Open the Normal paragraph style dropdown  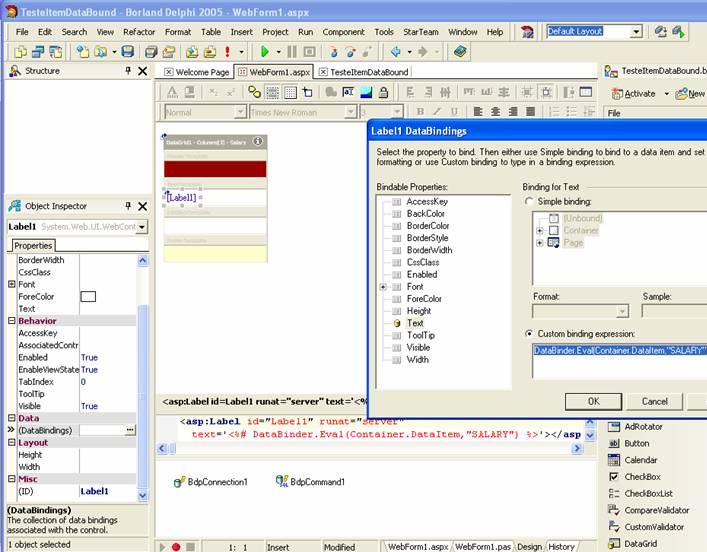(240, 112)
